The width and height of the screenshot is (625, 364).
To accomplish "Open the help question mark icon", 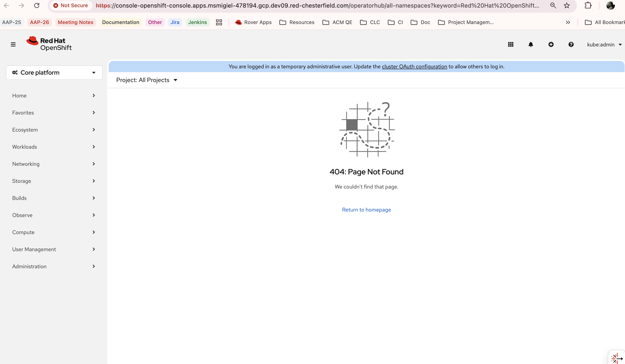I will coord(571,44).
